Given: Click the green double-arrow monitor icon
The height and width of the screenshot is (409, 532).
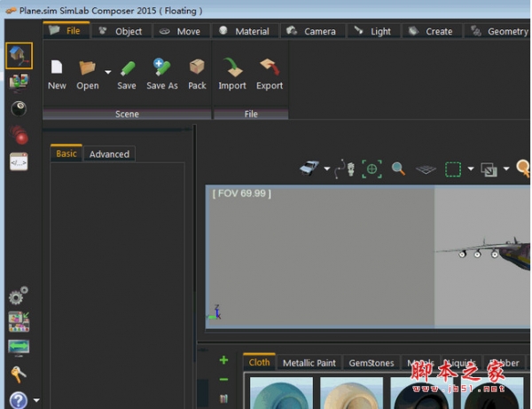Looking at the screenshot, I should [19, 348].
